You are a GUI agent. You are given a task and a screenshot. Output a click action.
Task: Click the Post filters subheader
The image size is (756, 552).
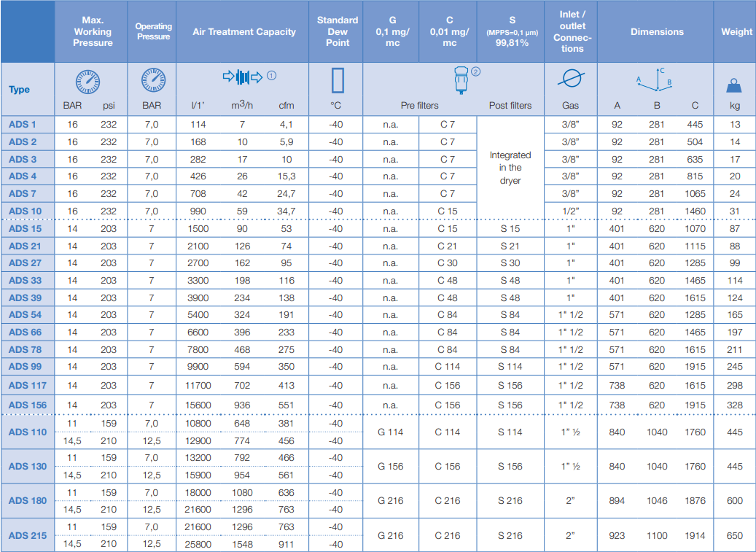tap(510, 106)
